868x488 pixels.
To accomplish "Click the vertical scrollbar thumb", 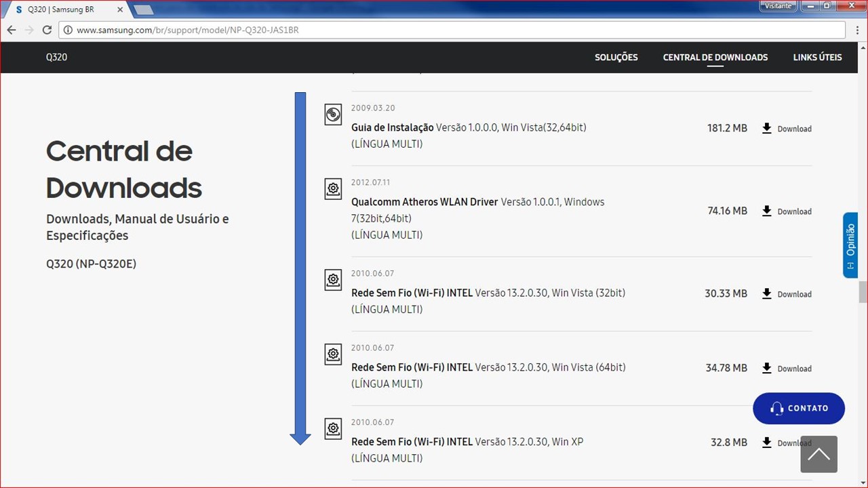I will (863, 291).
